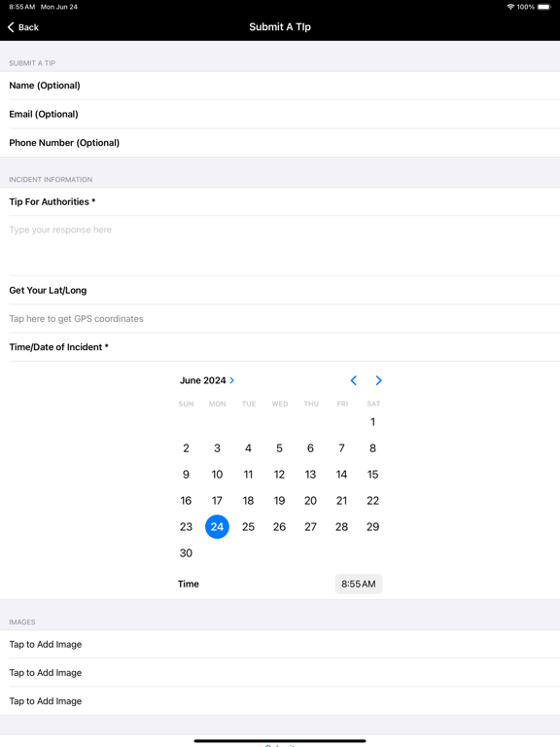560x747 pixels.
Task: Select June 8 on the calendar
Action: 373,448
